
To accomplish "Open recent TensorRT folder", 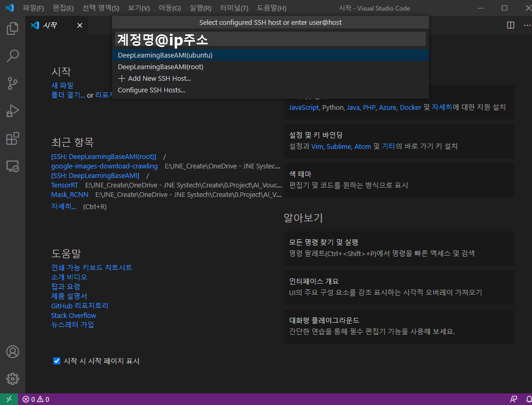I will [x=64, y=185].
